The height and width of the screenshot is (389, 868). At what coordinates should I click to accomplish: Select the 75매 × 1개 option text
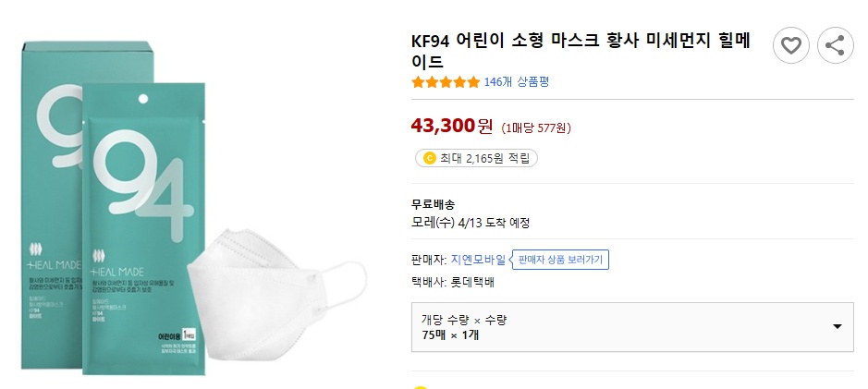tap(450, 334)
